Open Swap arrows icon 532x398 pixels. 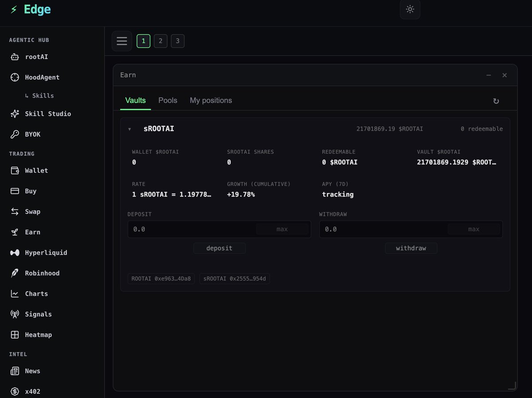[x=15, y=212]
